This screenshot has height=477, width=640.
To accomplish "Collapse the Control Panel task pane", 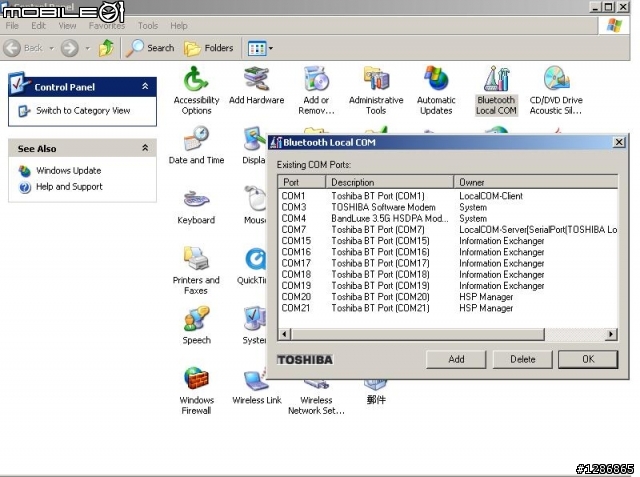I will click(x=145, y=86).
